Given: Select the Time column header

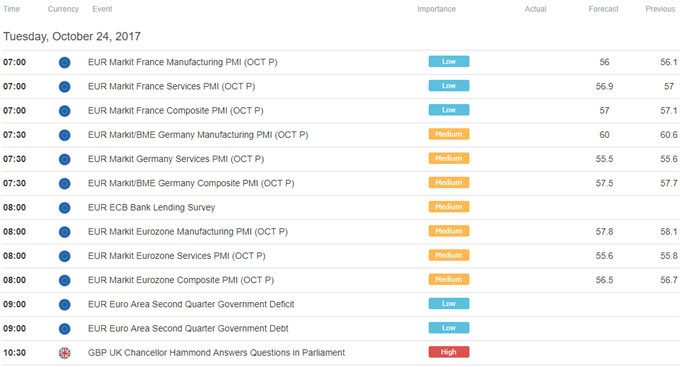Looking at the screenshot, I should point(11,9).
